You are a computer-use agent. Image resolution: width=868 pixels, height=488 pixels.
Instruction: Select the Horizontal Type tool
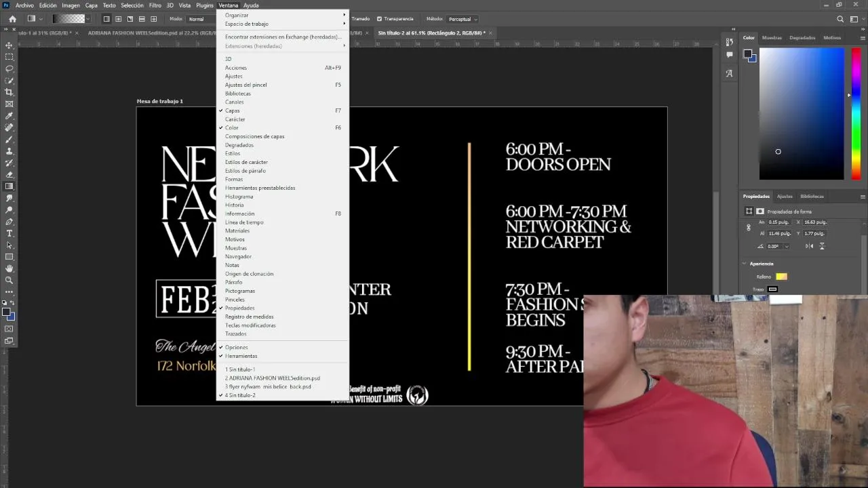tap(9, 233)
